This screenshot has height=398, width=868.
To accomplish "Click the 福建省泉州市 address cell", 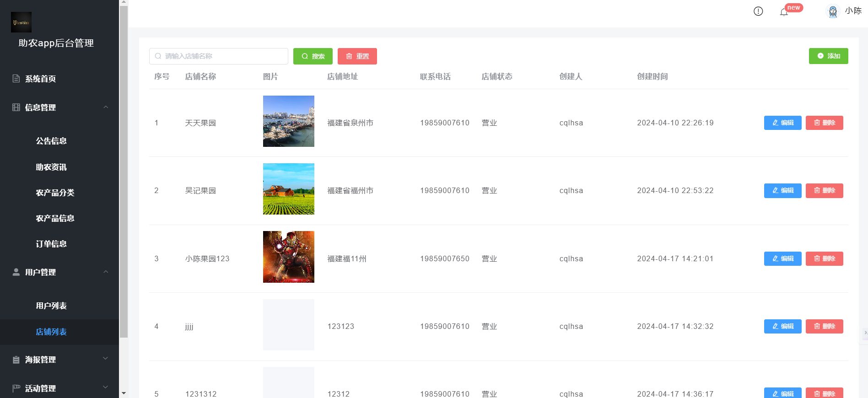I will pos(350,123).
